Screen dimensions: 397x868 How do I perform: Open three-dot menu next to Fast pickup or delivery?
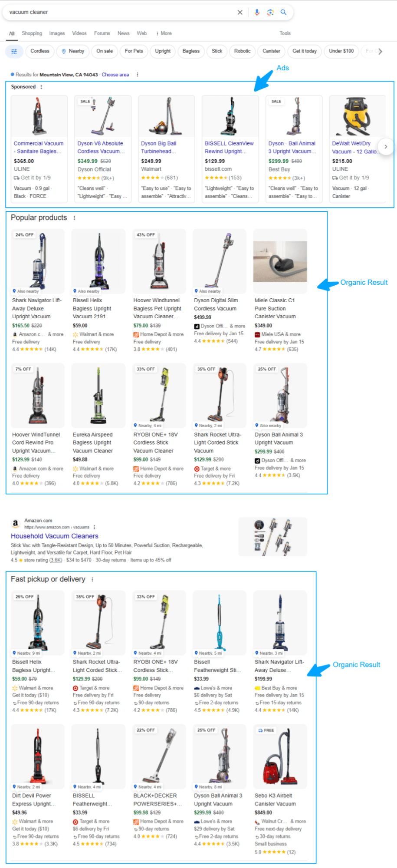point(92,579)
